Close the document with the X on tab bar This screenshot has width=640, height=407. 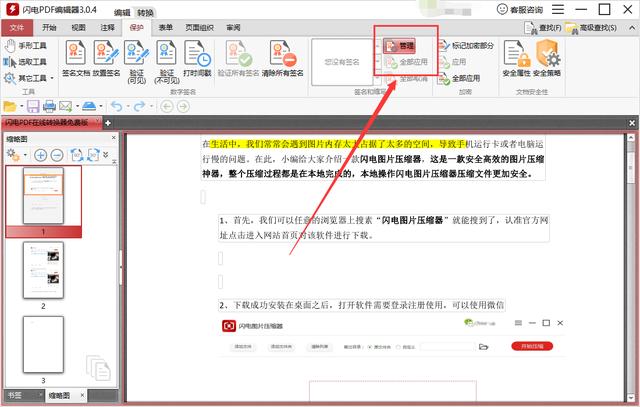(632, 123)
